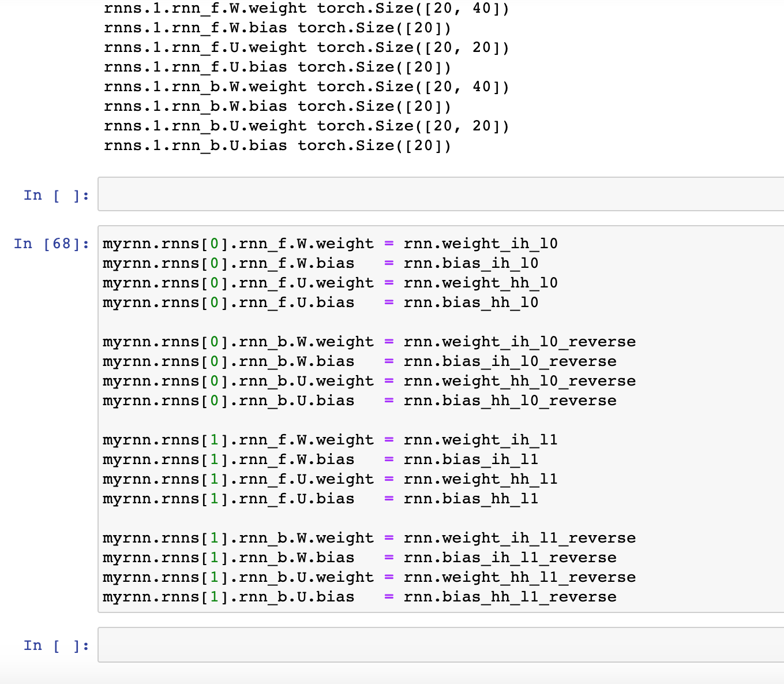Click the line assigning rnn.bias_hh_l1
The width and height of the screenshot is (784, 684).
coord(321,499)
